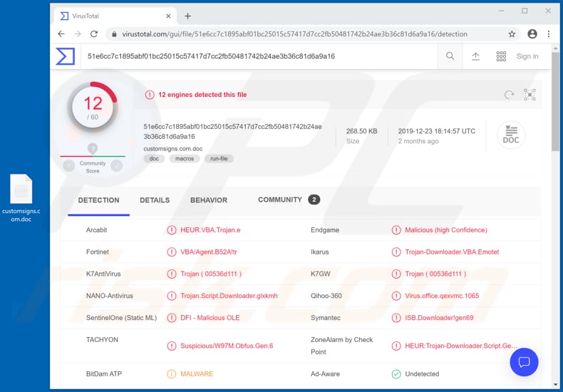Click the run-file tag
This screenshot has height=392, width=563.
pyautogui.click(x=219, y=158)
